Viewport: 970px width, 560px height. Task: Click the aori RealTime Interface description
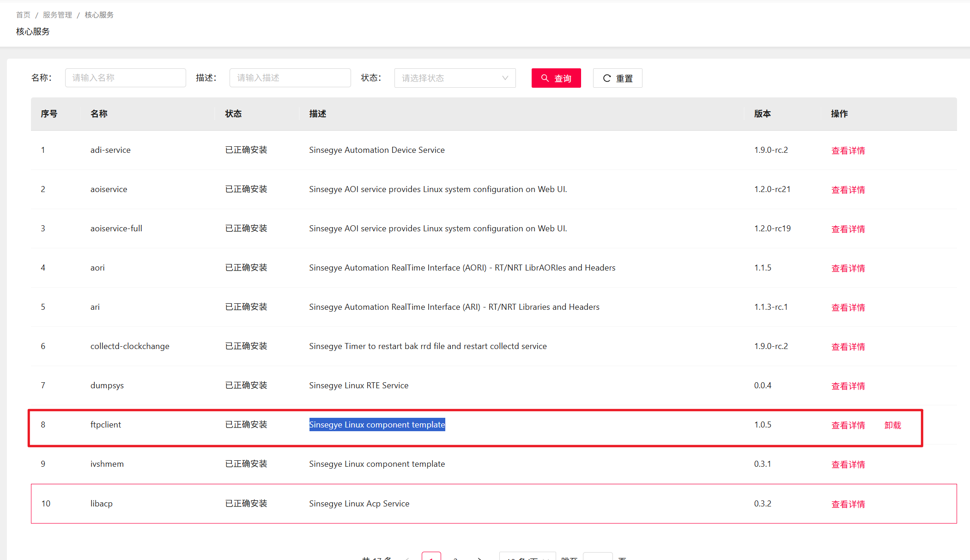(462, 268)
